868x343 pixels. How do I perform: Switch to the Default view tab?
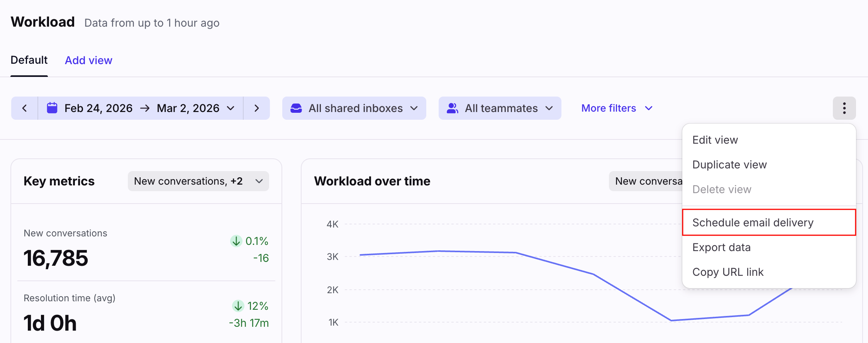point(29,60)
